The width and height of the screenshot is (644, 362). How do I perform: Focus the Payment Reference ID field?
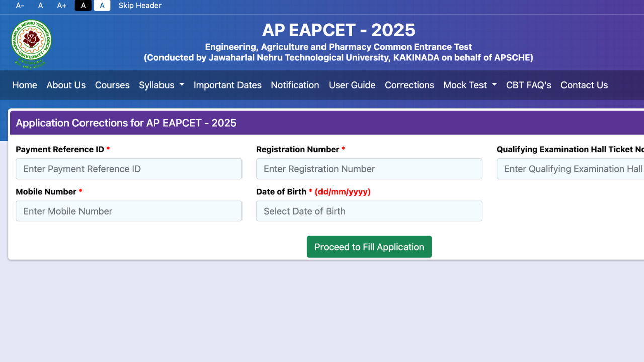point(129,169)
